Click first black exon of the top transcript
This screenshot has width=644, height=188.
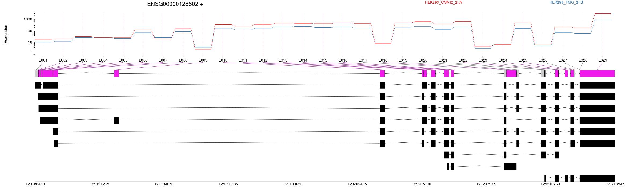(38, 85)
